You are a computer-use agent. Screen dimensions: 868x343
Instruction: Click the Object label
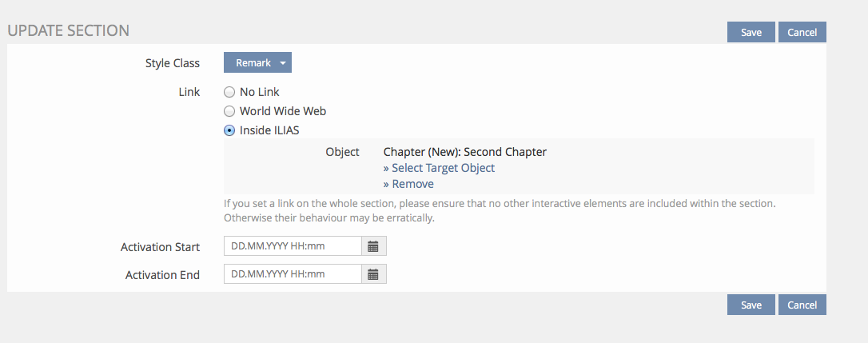tap(342, 151)
